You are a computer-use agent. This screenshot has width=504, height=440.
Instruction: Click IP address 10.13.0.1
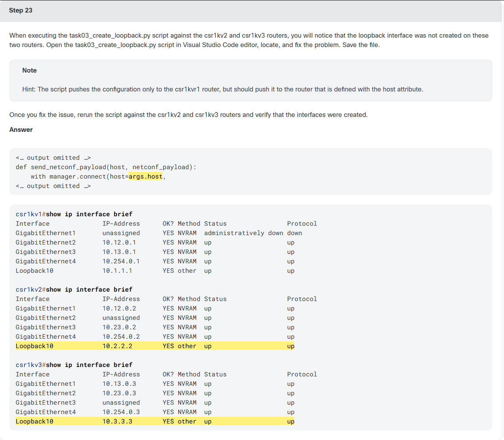click(119, 252)
